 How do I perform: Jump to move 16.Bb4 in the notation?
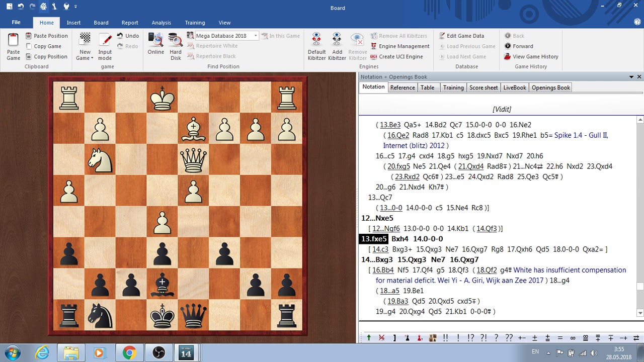click(383, 270)
